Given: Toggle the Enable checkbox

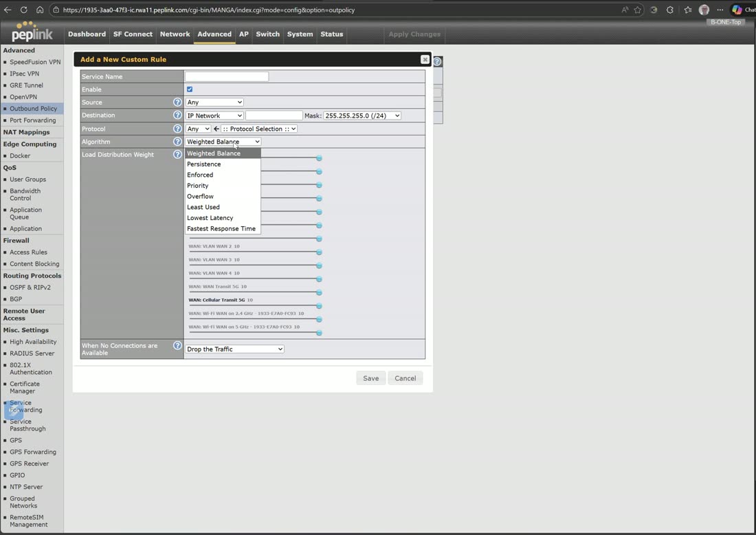Looking at the screenshot, I should (190, 89).
